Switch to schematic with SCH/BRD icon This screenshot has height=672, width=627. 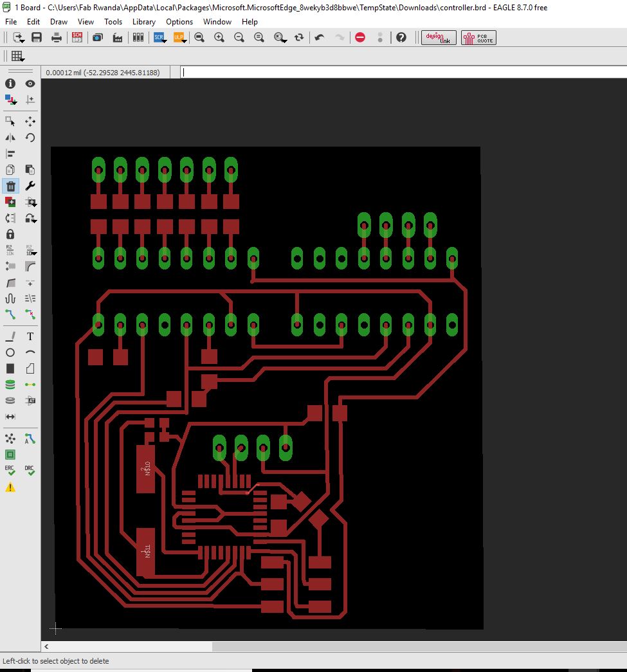tap(77, 38)
